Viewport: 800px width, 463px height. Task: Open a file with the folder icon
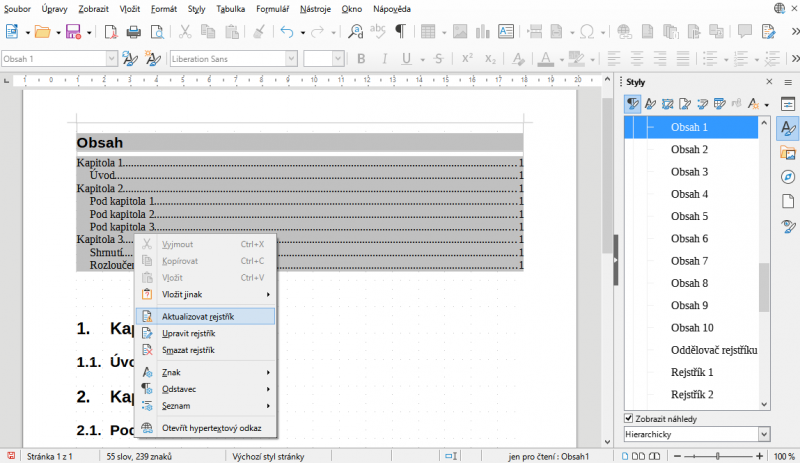coord(42,32)
